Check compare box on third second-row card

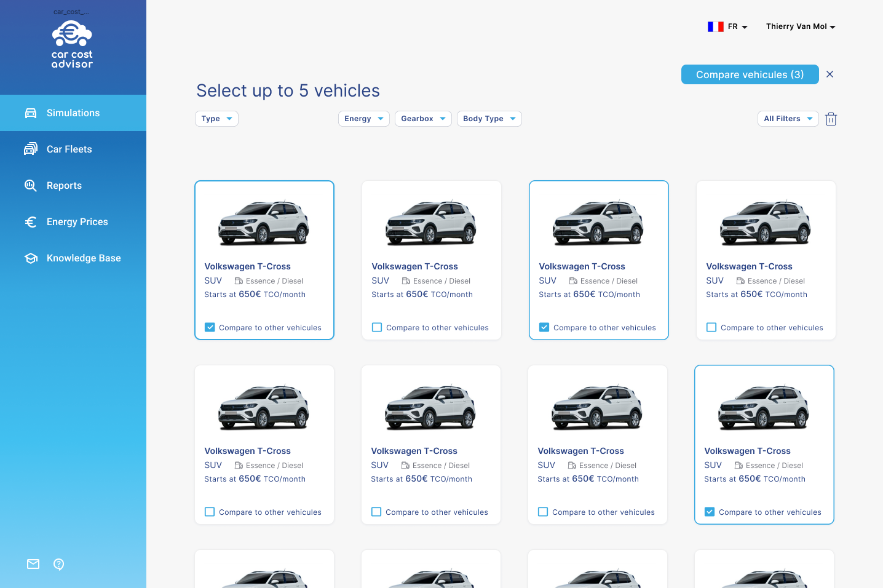(543, 512)
